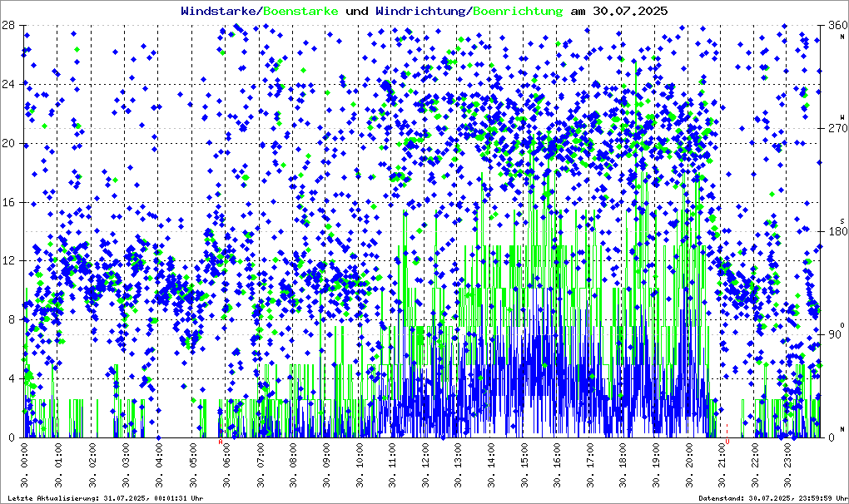Pick the time label '30. 20:00'
849x504 pixels.
[x=688, y=465]
